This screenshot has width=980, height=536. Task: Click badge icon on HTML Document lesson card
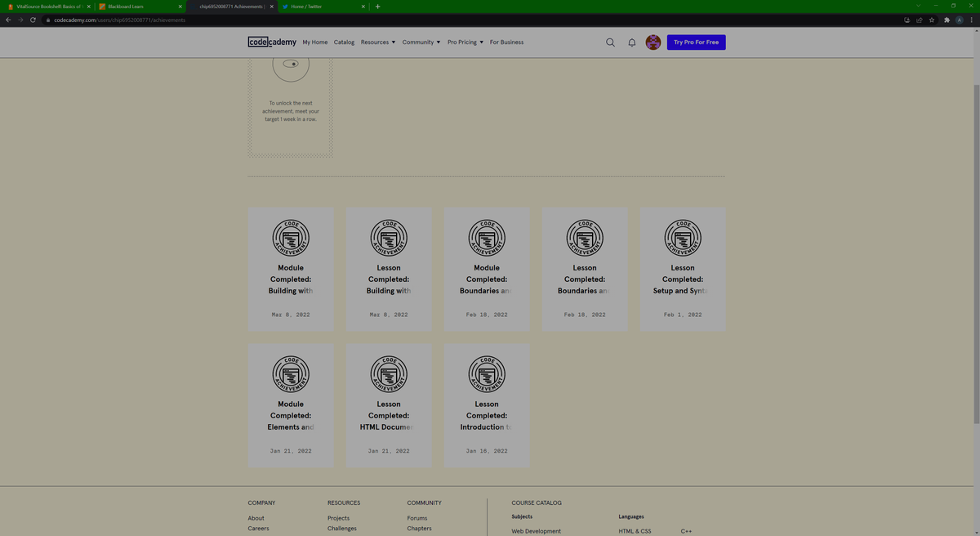[389, 374]
